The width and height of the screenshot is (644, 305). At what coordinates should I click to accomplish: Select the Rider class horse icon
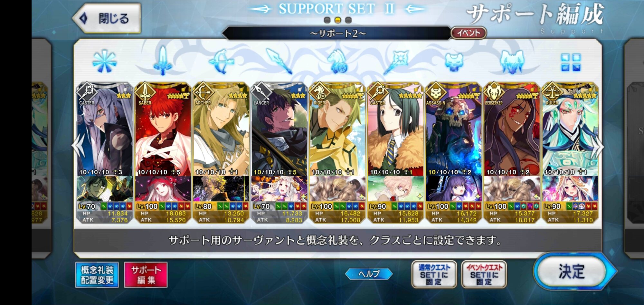tap(337, 61)
